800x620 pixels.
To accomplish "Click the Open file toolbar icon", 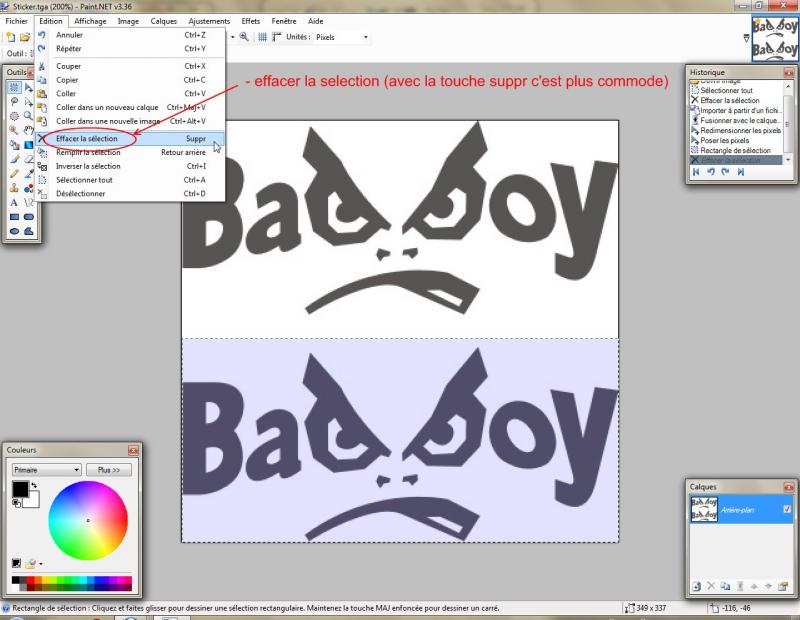I will coord(24,37).
